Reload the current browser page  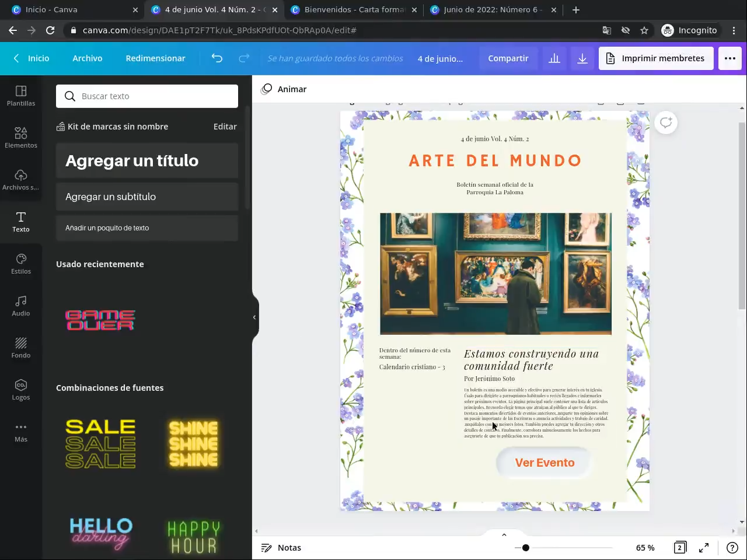50,30
